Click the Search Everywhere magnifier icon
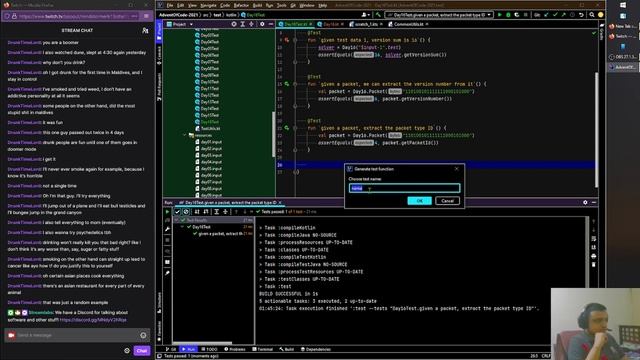 click(x=592, y=15)
